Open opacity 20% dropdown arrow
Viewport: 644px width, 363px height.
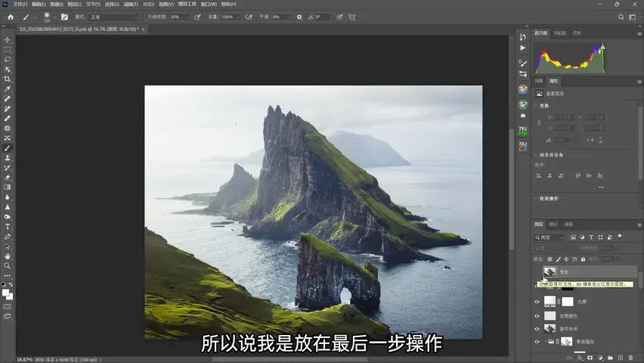tap(187, 17)
